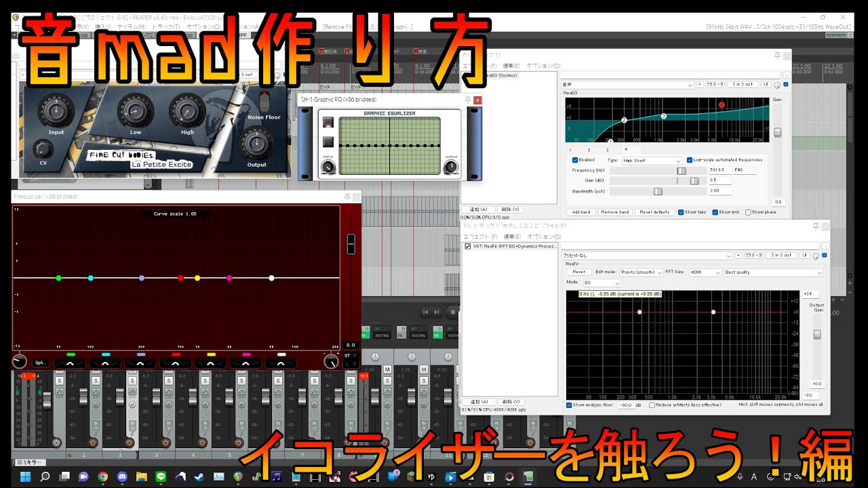Switch to ReaEQ band tab 2
The height and width of the screenshot is (488, 868).
589,149
